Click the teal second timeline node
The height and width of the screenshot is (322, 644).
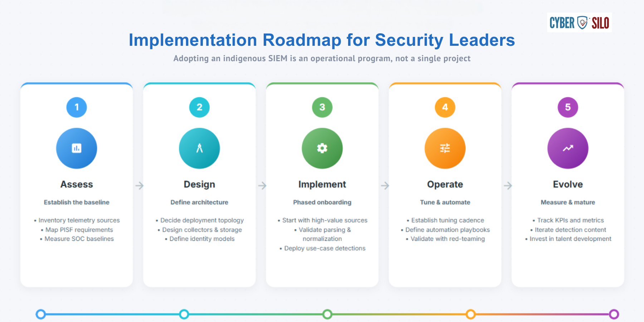click(184, 314)
